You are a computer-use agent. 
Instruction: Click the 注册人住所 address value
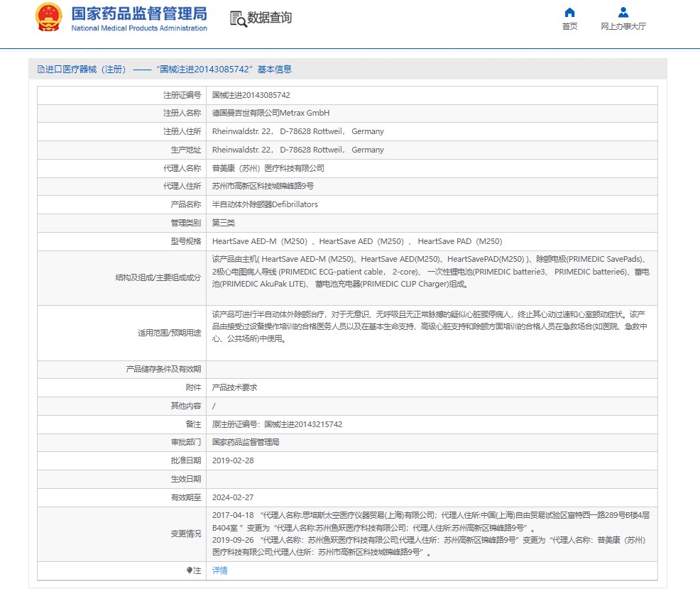(297, 131)
